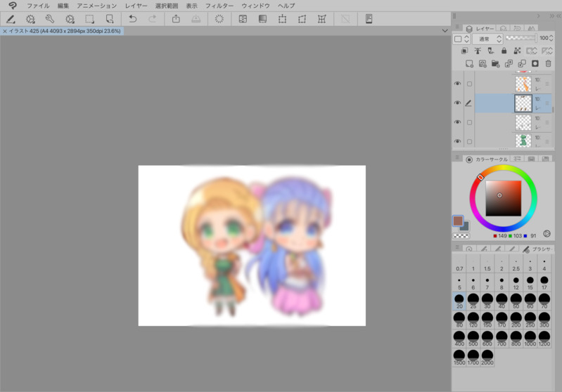
Task: Click the layer opacity slider
Action: click(x=521, y=38)
